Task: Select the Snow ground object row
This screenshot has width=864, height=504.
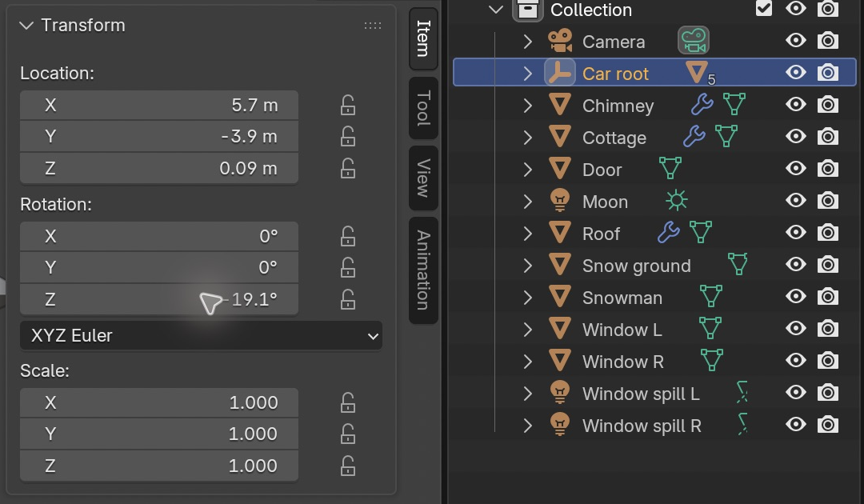Action: 654,265
